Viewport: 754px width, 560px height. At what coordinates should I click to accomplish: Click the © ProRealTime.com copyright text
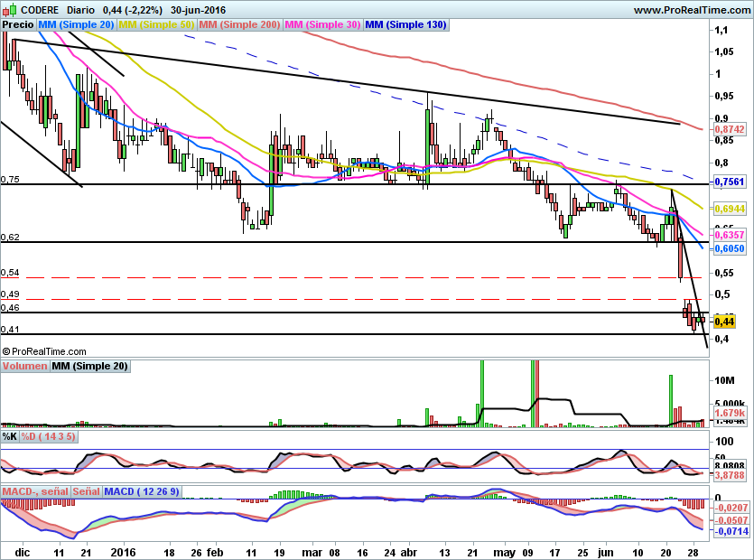click(x=45, y=351)
